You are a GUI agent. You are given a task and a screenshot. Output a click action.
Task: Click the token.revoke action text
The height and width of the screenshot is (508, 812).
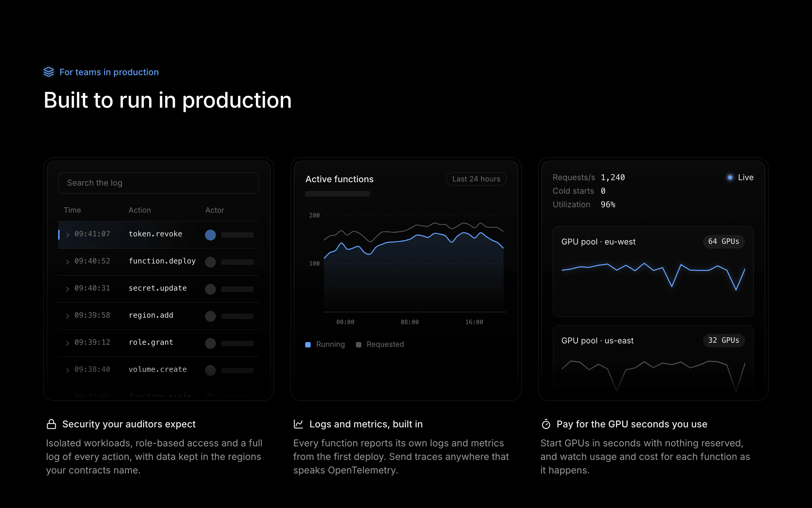pos(155,234)
